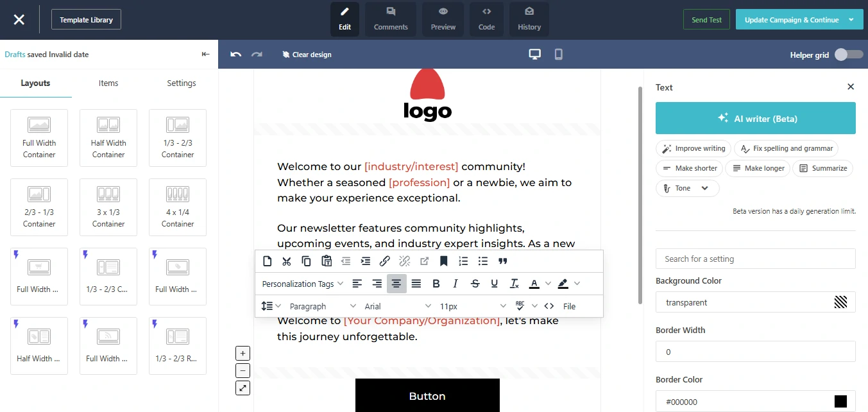Open the Border Color black swatch
This screenshot has height=412, width=868.
[840, 401]
